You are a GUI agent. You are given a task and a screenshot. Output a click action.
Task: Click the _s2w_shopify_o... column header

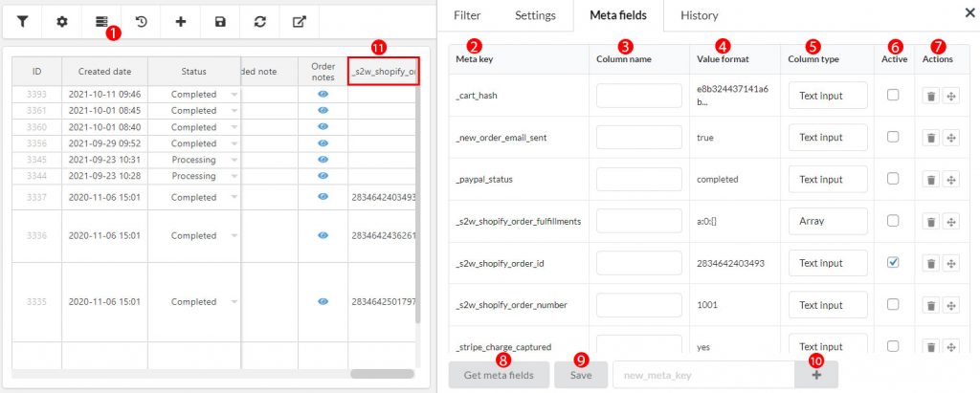coord(383,71)
